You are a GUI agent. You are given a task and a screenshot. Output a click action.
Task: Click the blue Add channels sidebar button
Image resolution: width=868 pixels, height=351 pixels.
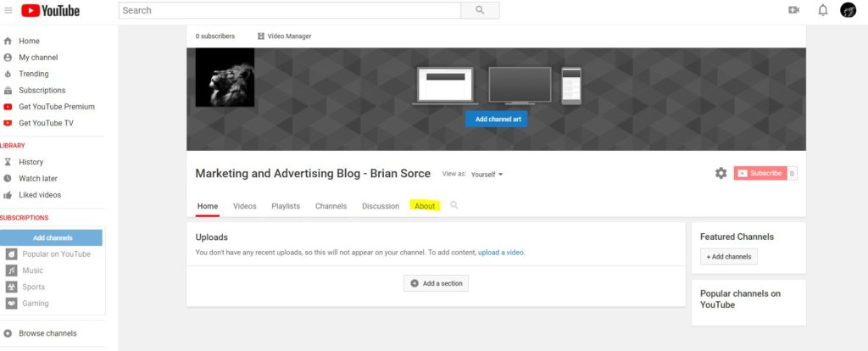pos(52,237)
